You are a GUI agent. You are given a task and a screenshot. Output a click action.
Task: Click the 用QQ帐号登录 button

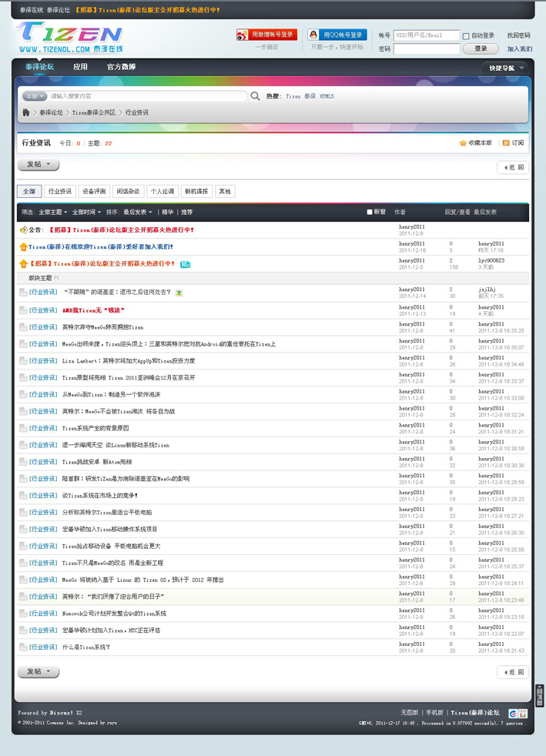pos(337,35)
